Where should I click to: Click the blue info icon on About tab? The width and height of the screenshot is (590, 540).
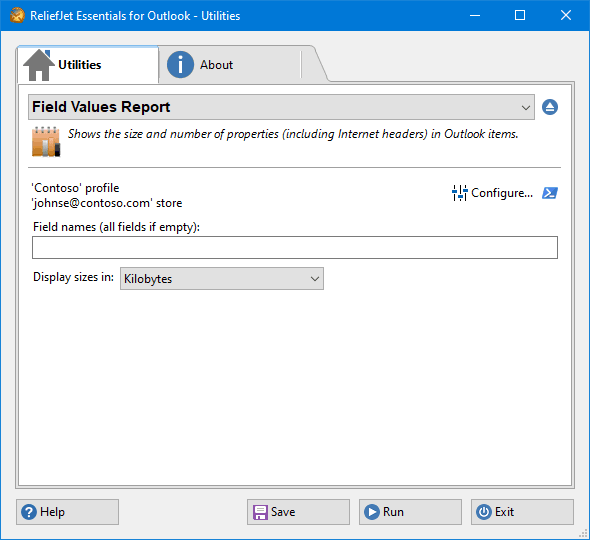(180, 65)
